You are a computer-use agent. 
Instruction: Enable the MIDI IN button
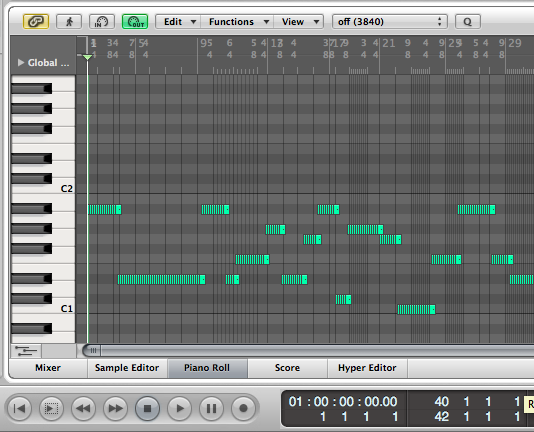(x=101, y=22)
